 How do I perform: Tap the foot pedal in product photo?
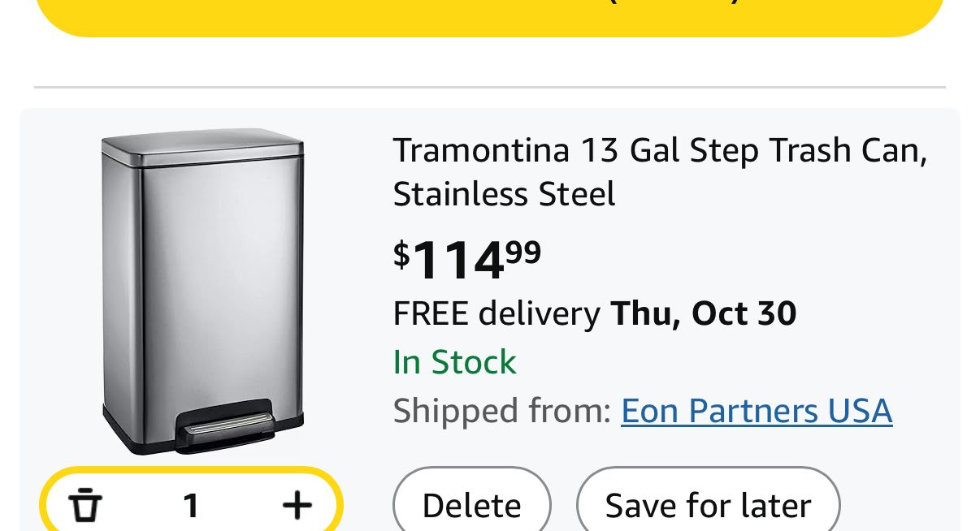coord(225,425)
